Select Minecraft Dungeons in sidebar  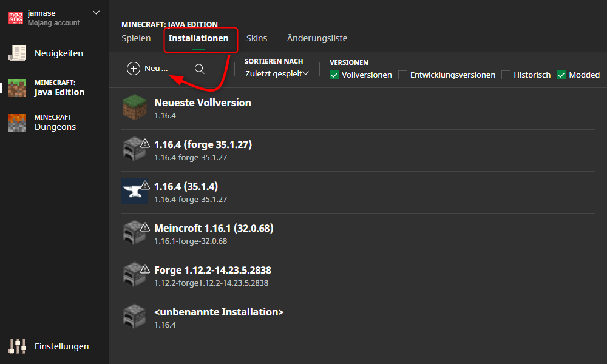pyautogui.click(x=55, y=123)
